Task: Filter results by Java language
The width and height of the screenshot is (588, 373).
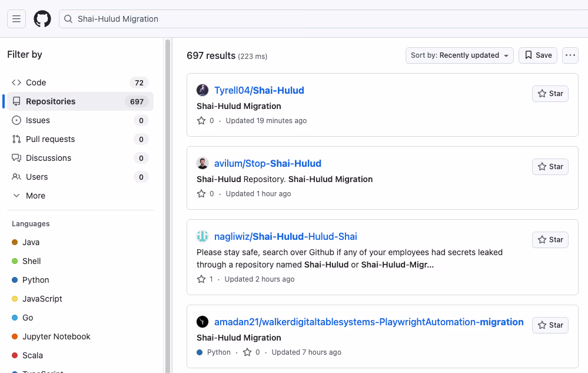Action: coord(31,242)
